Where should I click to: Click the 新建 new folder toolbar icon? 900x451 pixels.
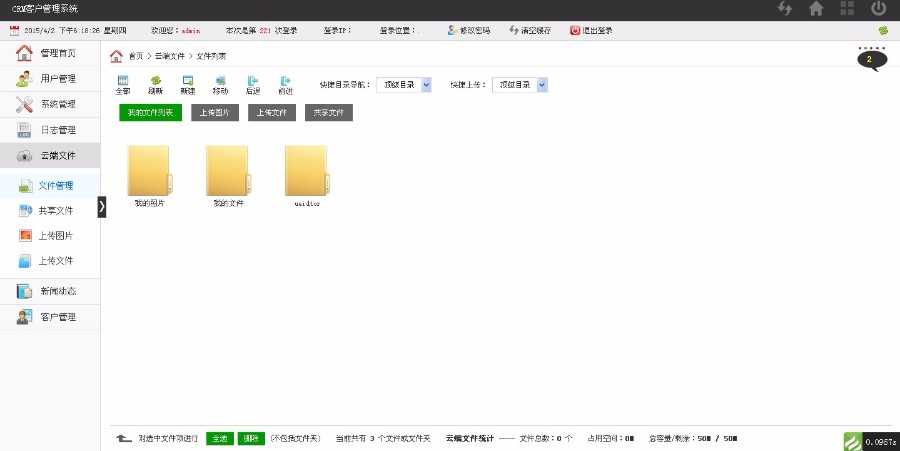click(x=188, y=84)
